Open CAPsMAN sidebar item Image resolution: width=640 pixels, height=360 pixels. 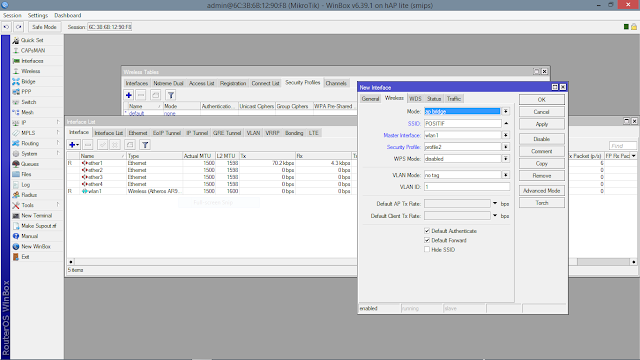tap(33, 50)
